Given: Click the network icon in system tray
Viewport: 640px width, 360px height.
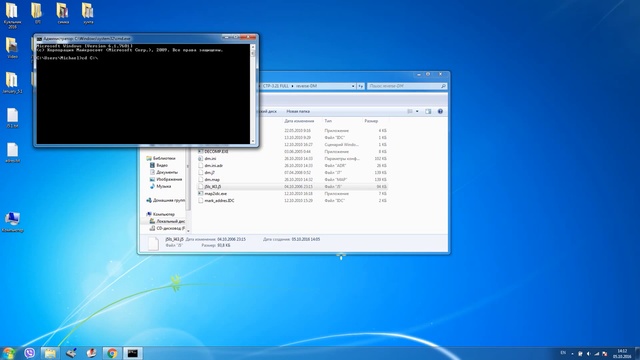Looking at the screenshot, I should click(x=597, y=353).
